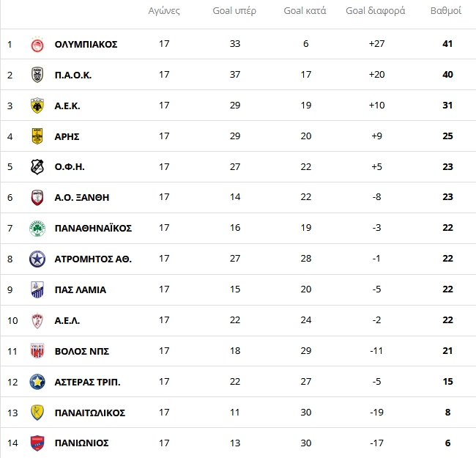Click the Αγώνες column header
Image resolution: width=476 pixels, height=458 pixels.
(164, 11)
